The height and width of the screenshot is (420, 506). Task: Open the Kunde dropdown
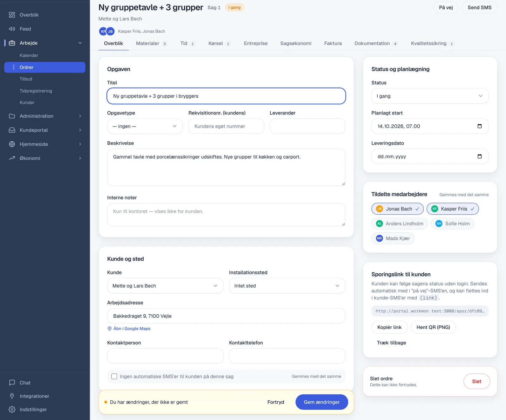click(x=165, y=286)
